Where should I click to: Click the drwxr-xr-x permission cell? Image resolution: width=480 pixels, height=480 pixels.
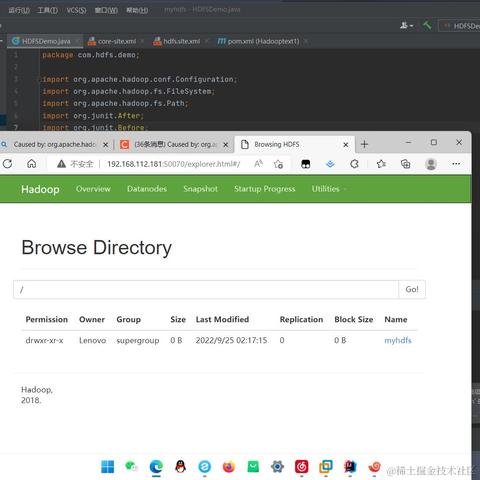[x=44, y=340]
